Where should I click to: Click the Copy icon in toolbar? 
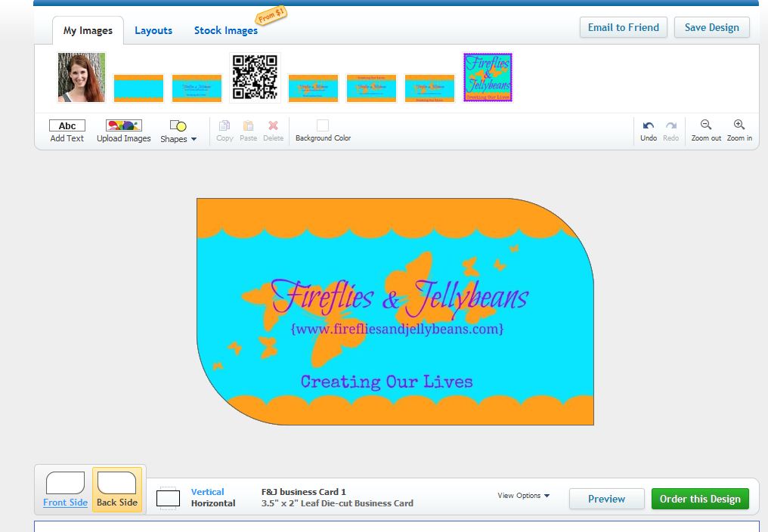click(225, 126)
